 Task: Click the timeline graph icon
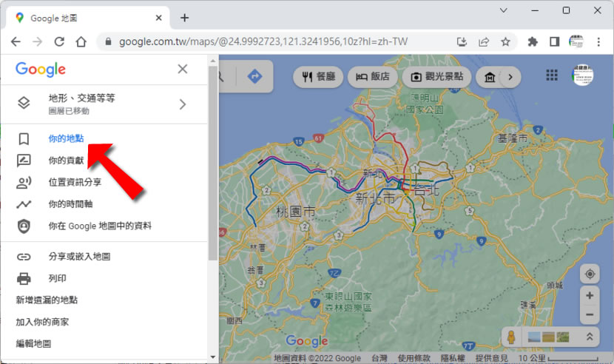click(24, 204)
